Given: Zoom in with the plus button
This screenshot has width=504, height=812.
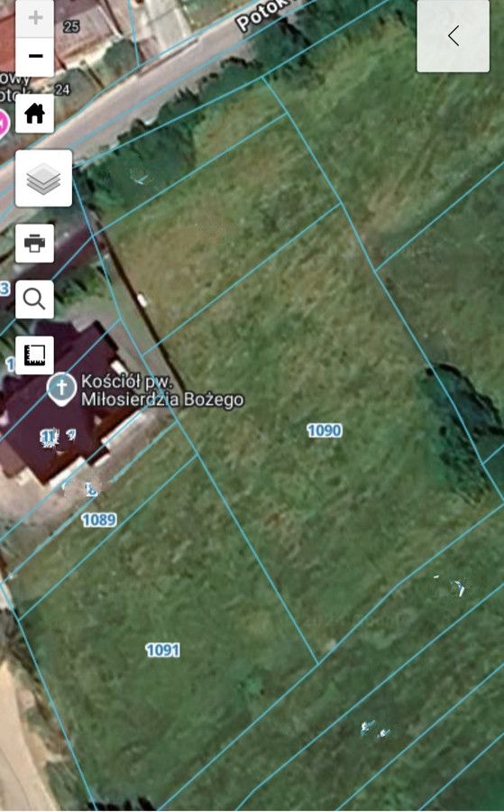Looking at the screenshot, I should (35, 18).
